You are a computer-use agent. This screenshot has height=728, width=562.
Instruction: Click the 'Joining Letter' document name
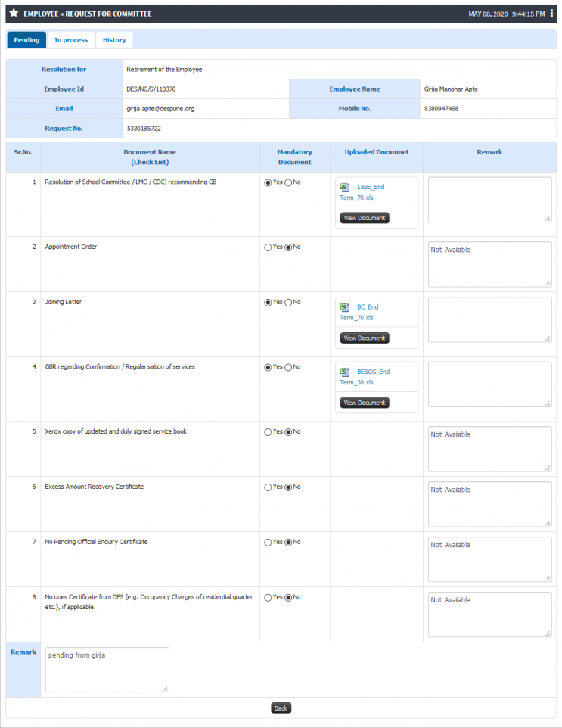point(63,302)
